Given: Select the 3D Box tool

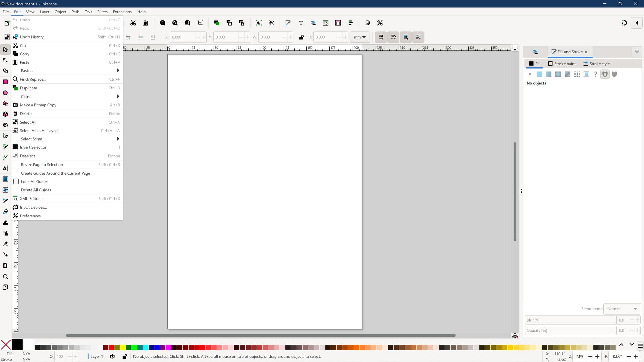Looking at the screenshot, I should (x=5, y=114).
